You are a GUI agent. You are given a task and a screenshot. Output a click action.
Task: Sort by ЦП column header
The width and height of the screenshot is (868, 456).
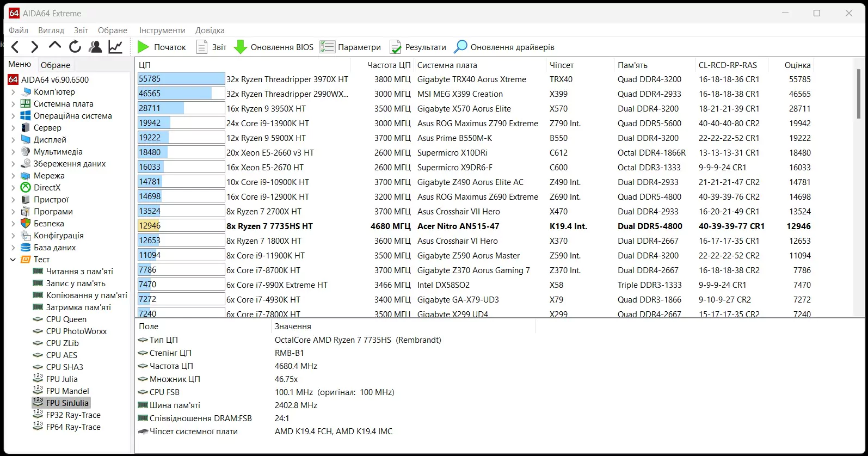click(243, 65)
